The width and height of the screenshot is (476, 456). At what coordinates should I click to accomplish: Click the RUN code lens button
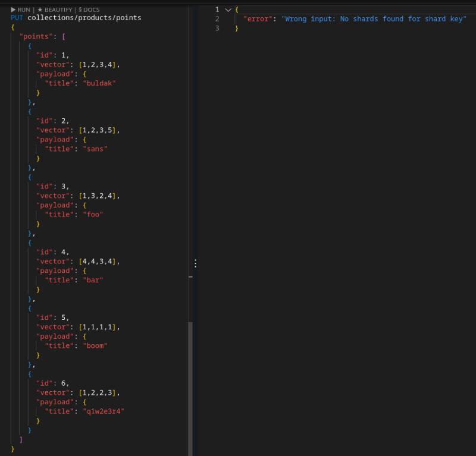pos(20,10)
